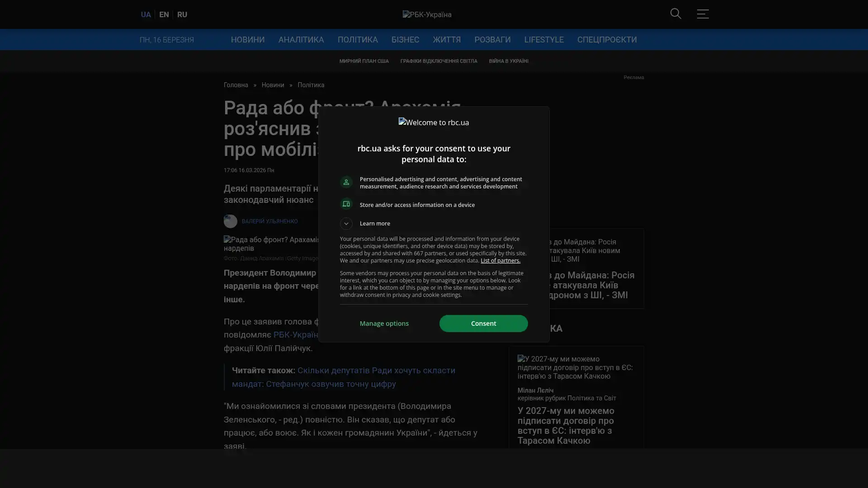The image size is (868, 488).
Task: Open the hamburger menu icon
Action: coord(703,14)
